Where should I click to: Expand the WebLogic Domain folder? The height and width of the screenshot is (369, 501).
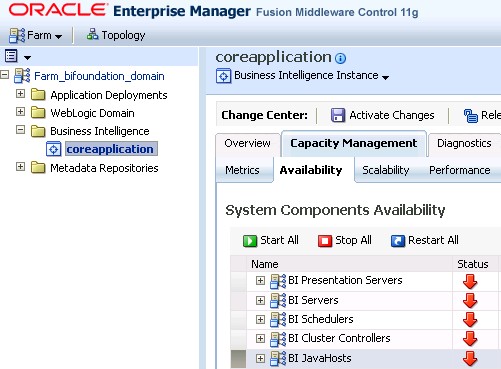click(x=20, y=111)
